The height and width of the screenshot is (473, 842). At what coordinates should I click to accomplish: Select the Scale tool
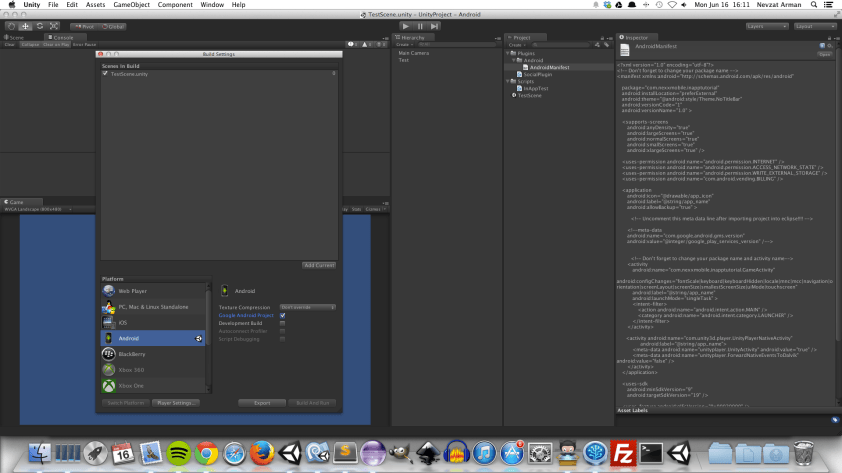click(54, 26)
